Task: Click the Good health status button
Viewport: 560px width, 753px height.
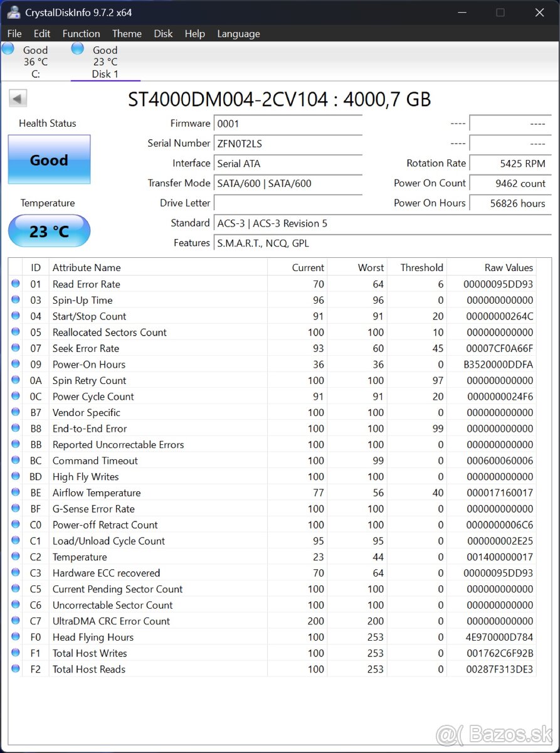Action: point(49,160)
